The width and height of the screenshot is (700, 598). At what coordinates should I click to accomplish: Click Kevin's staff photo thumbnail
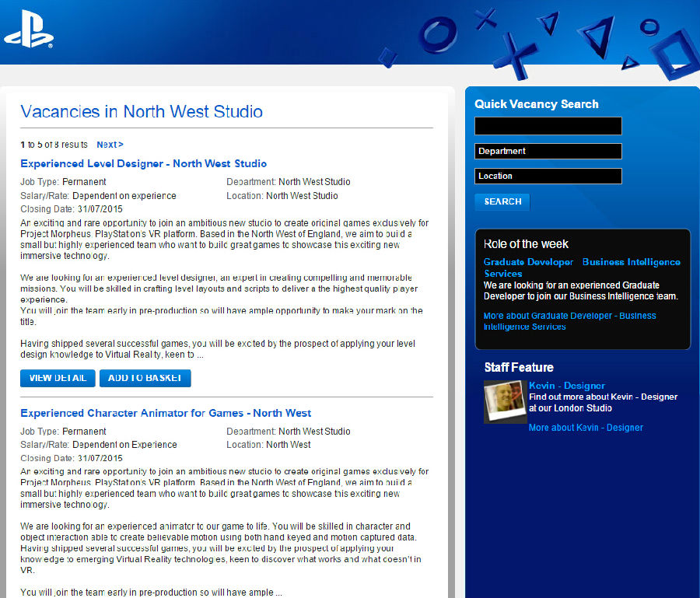[x=505, y=401]
